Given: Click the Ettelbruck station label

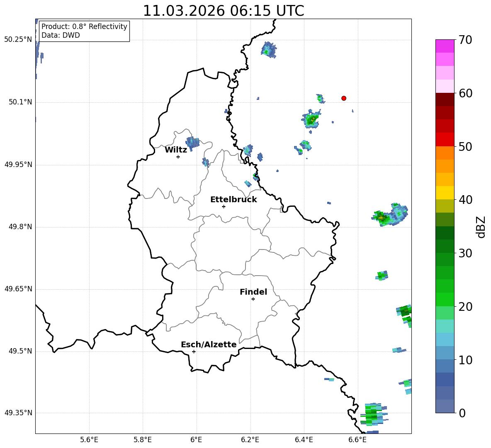Looking at the screenshot, I should [233, 200].
